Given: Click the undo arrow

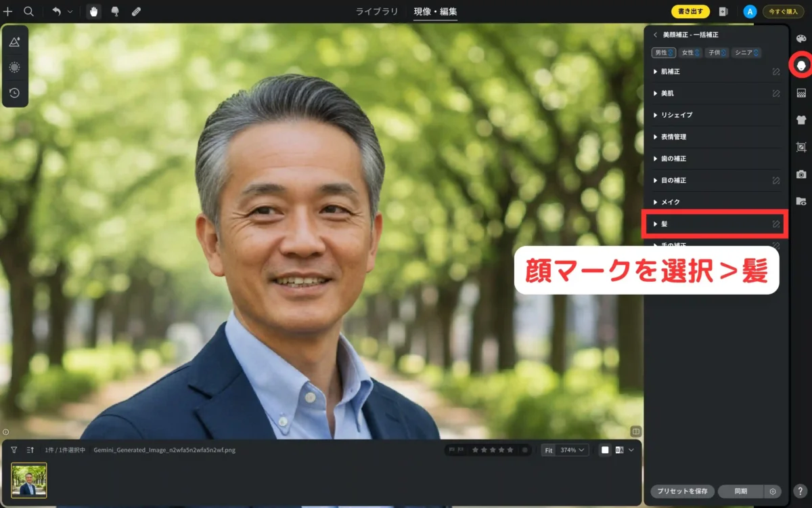Looking at the screenshot, I should coord(57,12).
